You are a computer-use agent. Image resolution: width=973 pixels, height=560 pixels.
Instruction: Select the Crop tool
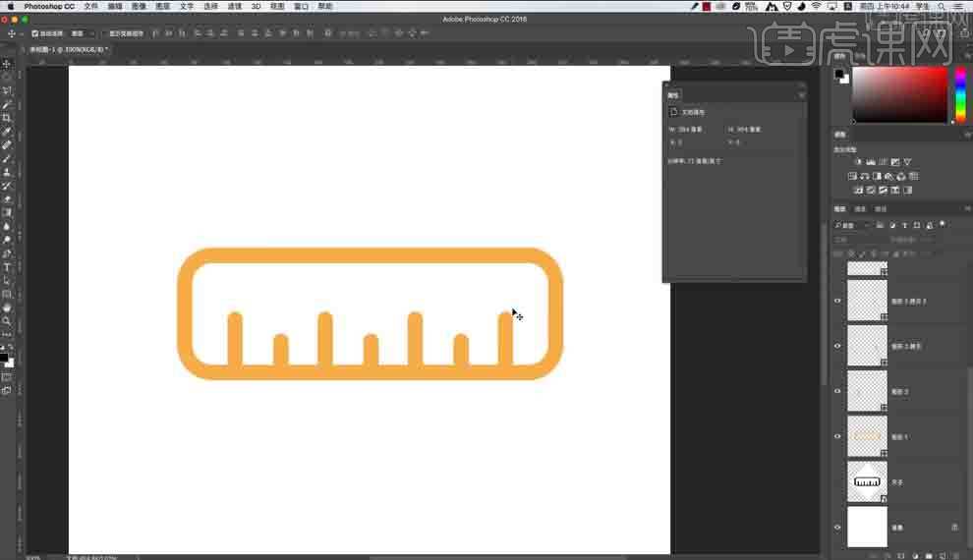[x=7, y=118]
